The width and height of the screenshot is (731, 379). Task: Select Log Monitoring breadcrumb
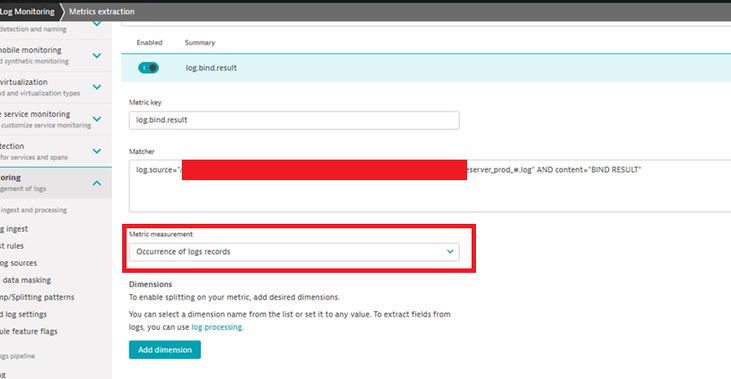pos(27,12)
